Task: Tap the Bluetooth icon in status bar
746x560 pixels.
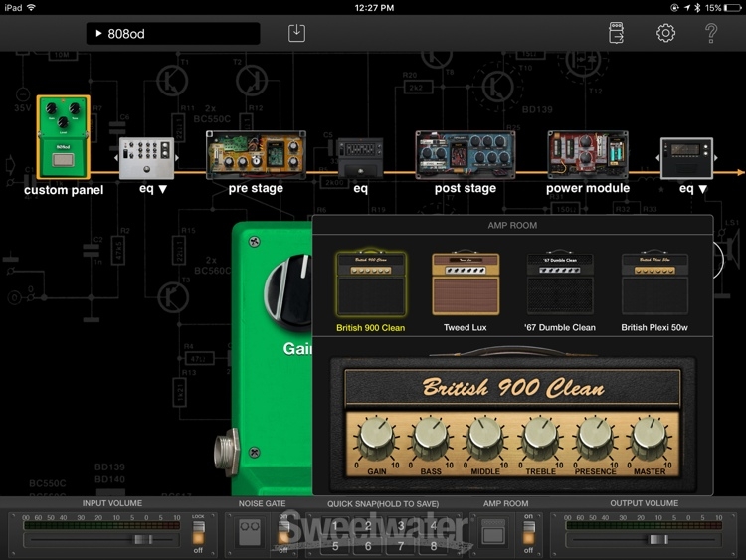Action: (x=697, y=8)
